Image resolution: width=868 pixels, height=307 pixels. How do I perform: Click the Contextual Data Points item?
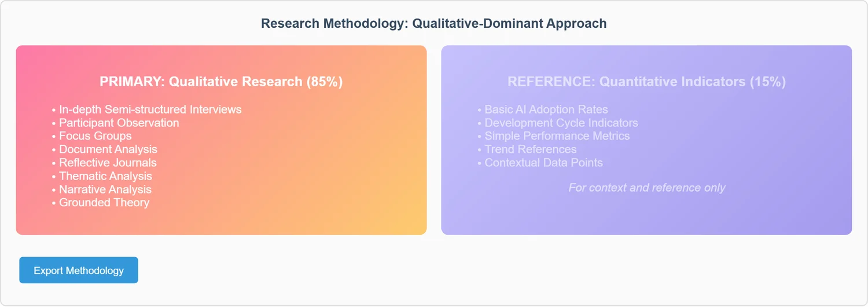543,163
